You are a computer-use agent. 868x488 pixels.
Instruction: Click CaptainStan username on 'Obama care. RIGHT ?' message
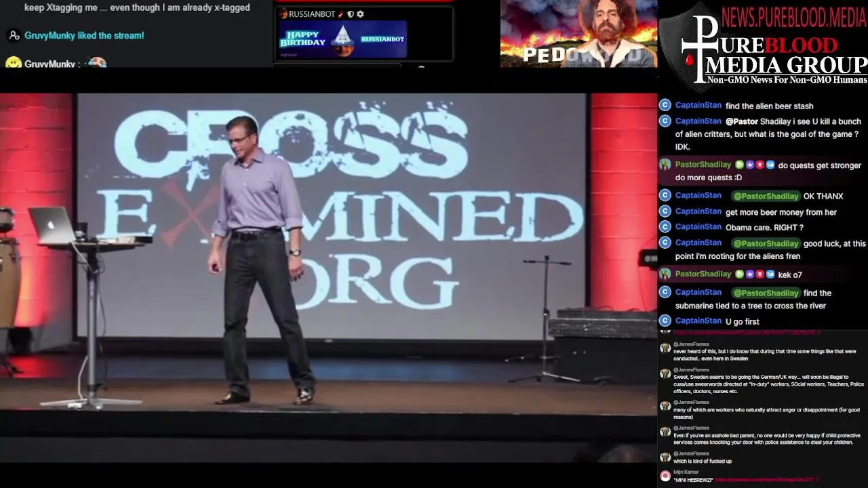(x=698, y=227)
